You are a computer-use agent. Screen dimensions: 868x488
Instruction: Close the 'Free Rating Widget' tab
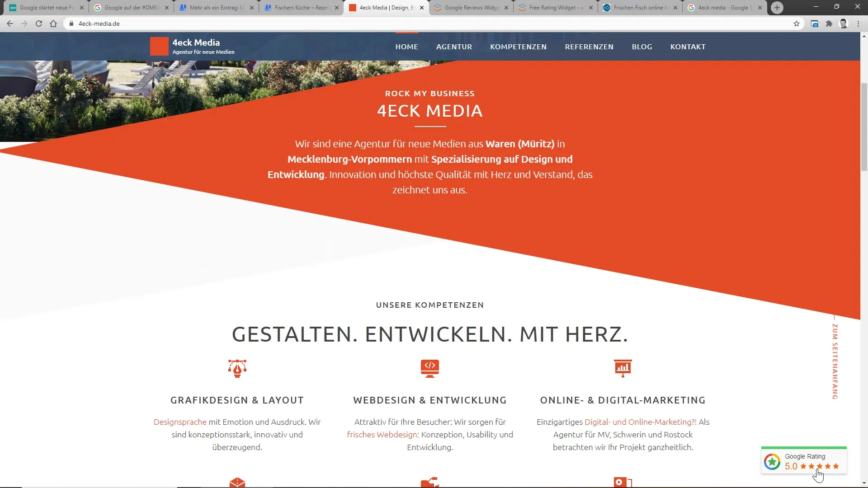(591, 8)
